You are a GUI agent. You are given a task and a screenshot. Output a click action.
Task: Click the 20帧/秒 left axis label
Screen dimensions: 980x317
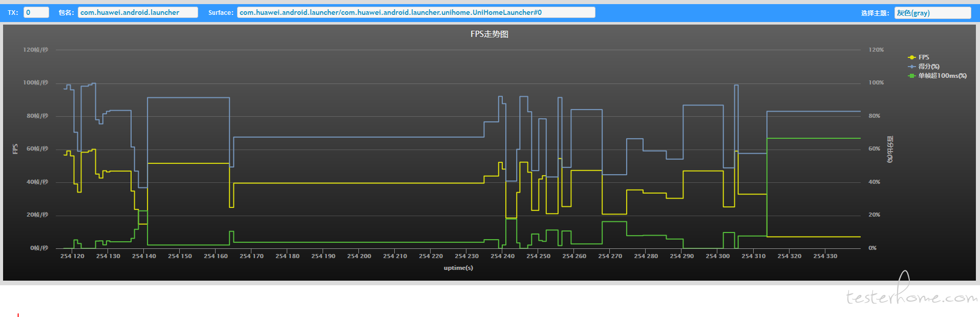pyautogui.click(x=37, y=215)
